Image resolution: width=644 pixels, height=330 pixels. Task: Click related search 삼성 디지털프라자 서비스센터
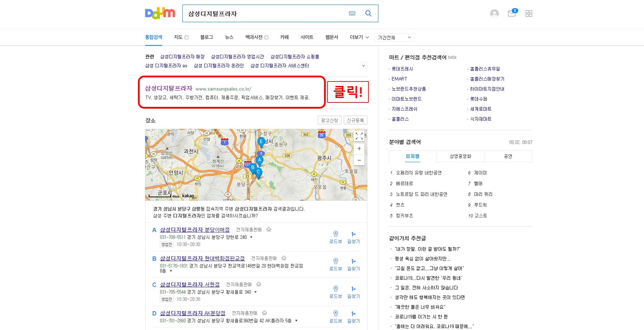(280, 65)
